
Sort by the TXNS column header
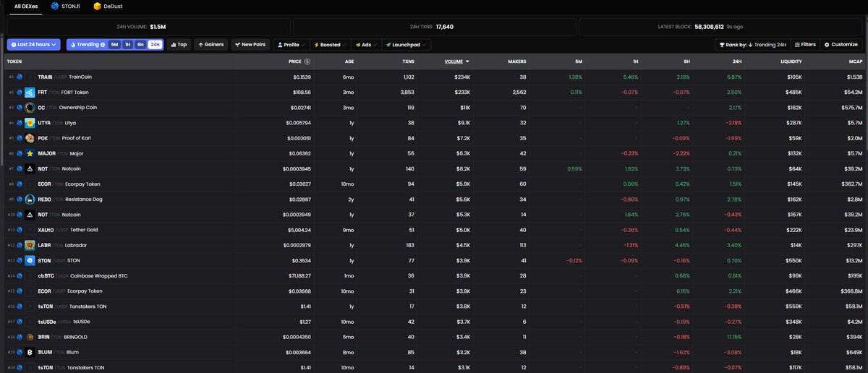pyautogui.click(x=408, y=61)
